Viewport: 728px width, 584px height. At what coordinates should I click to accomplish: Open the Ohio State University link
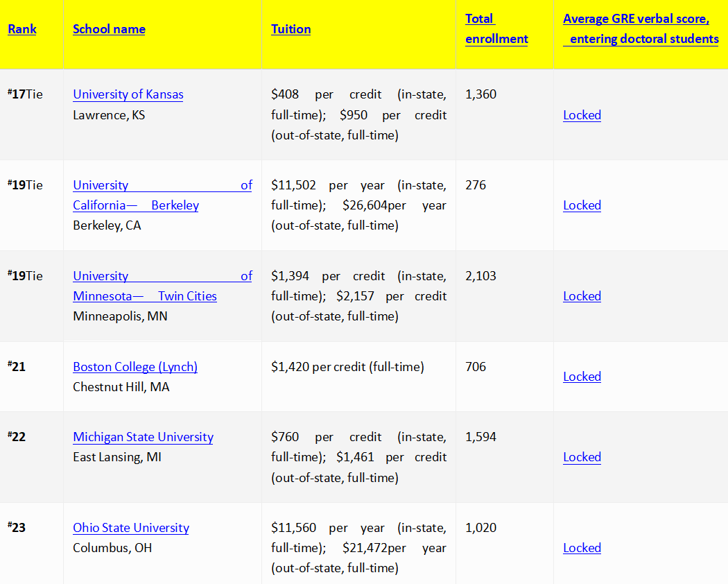pos(131,528)
